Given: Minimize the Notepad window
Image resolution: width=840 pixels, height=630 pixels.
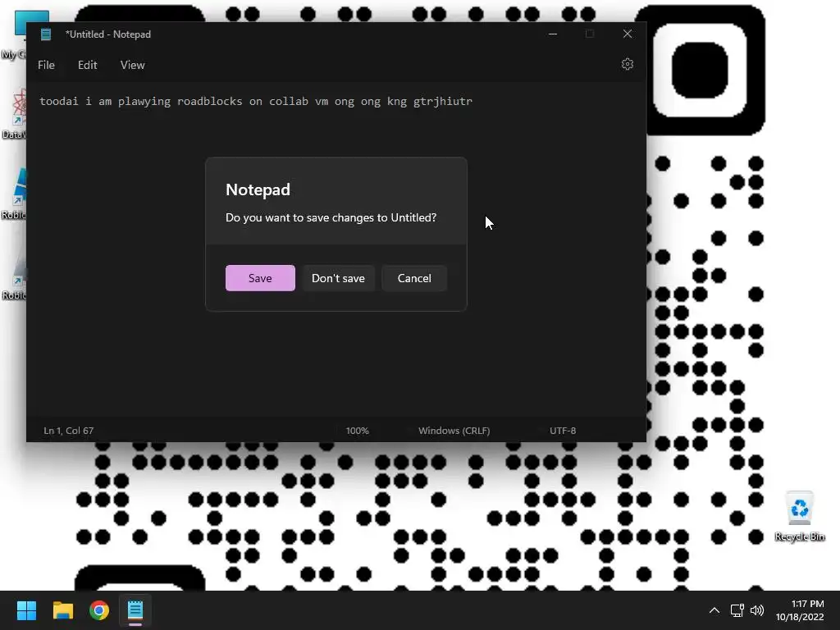Looking at the screenshot, I should tap(553, 34).
